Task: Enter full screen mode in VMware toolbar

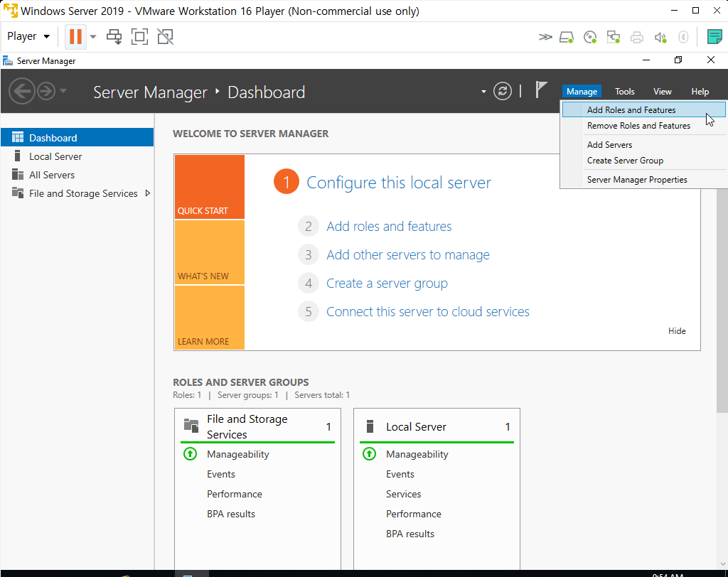Action: [139, 37]
